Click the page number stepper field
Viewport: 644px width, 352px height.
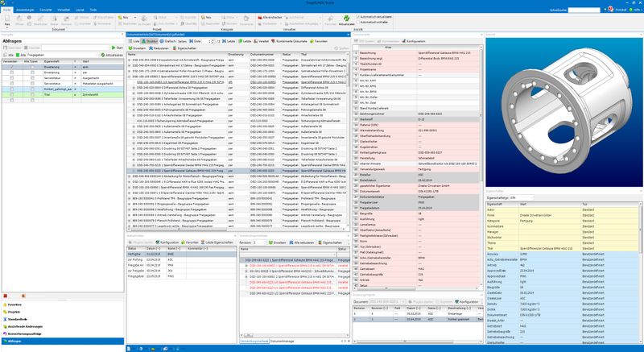208,42
